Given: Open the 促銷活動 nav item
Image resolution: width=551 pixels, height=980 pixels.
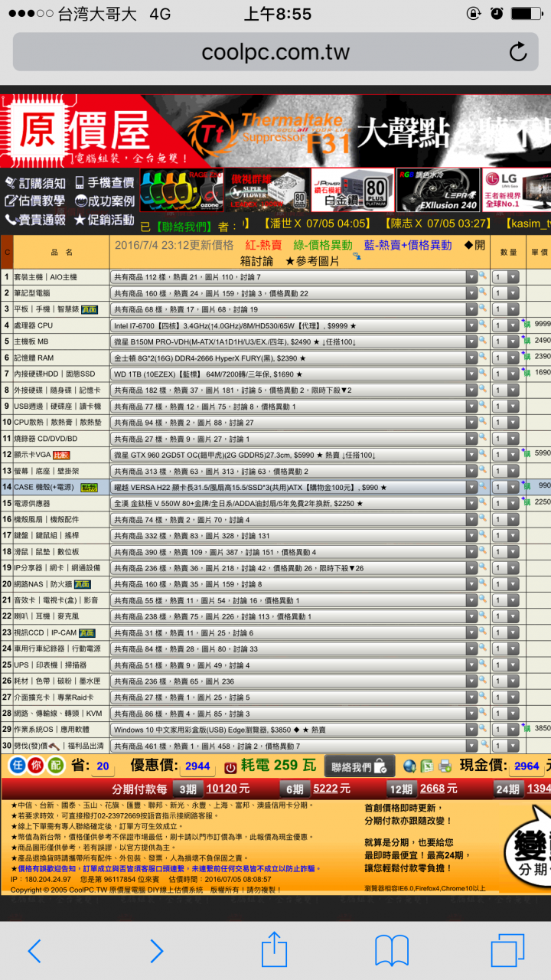Looking at the screenshot, I should [105, 220].
